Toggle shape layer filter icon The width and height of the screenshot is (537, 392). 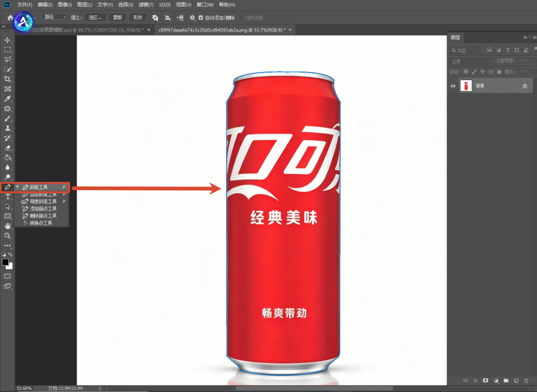pos(517,50)
